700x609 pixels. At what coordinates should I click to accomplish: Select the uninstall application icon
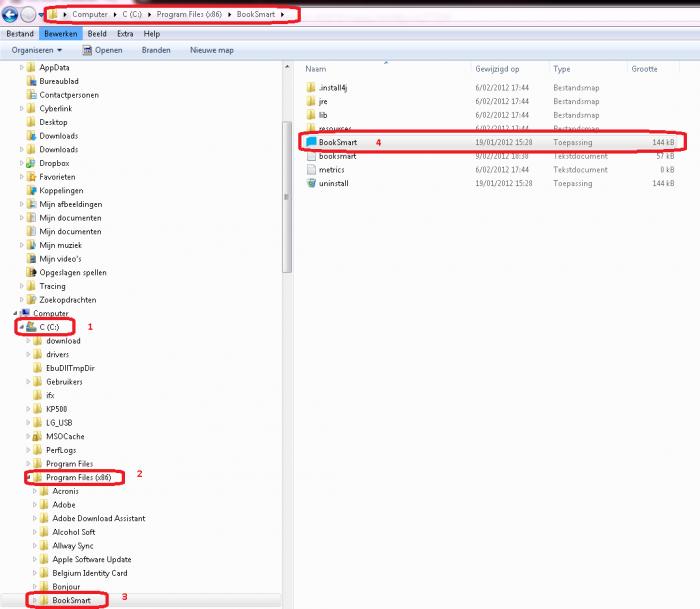[x=311, y=183]
